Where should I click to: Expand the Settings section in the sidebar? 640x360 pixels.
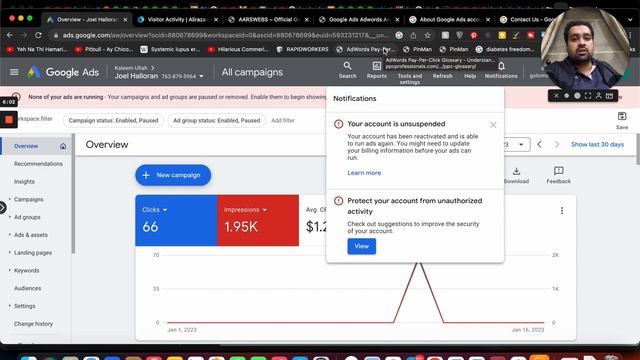click(10, 306)
